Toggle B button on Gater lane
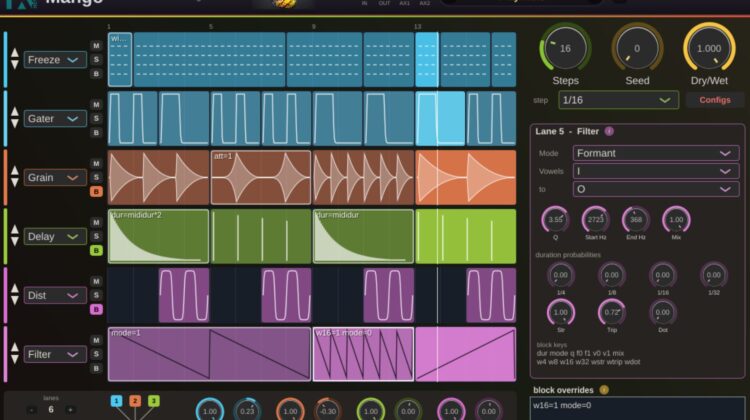 pos(96,133)
